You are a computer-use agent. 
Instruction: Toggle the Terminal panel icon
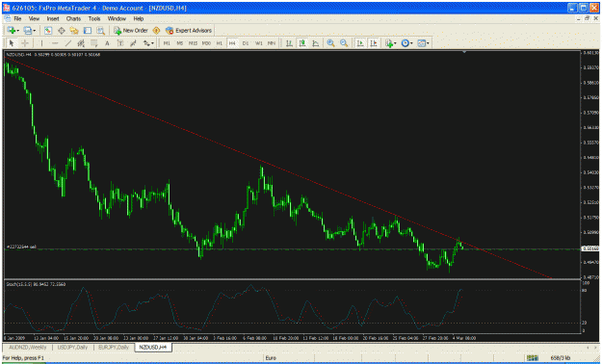(x=87, y=31)
